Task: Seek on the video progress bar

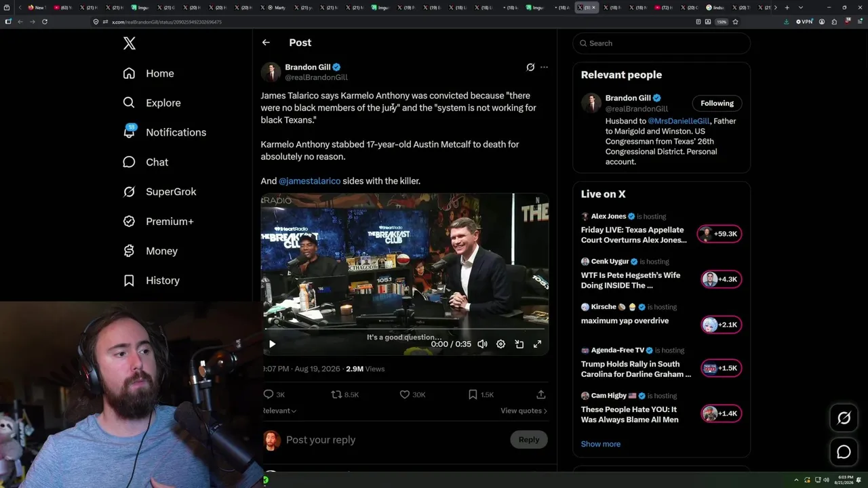Action: pyautogui.click(x=406, y=329)
